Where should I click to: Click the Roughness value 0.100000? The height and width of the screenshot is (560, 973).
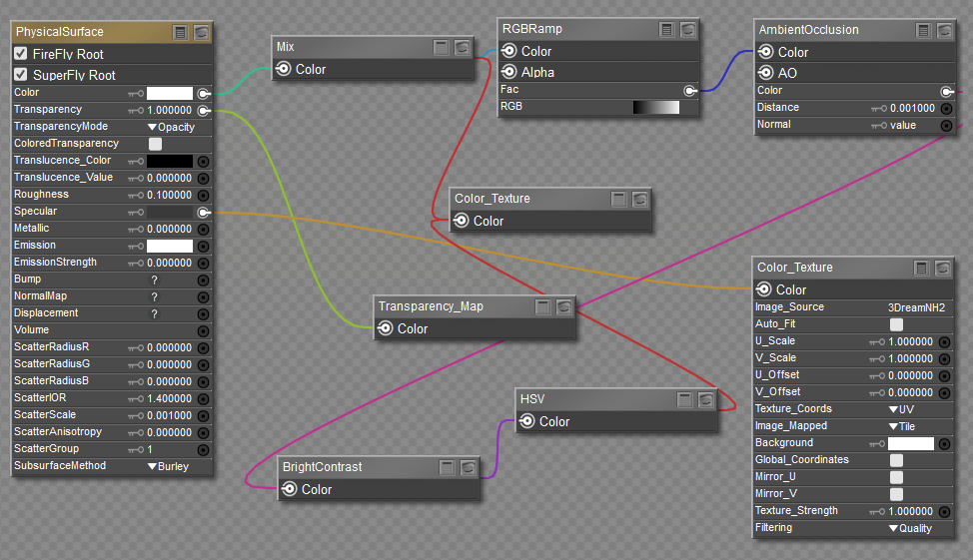pyautogui.click(x=170, y=196)
